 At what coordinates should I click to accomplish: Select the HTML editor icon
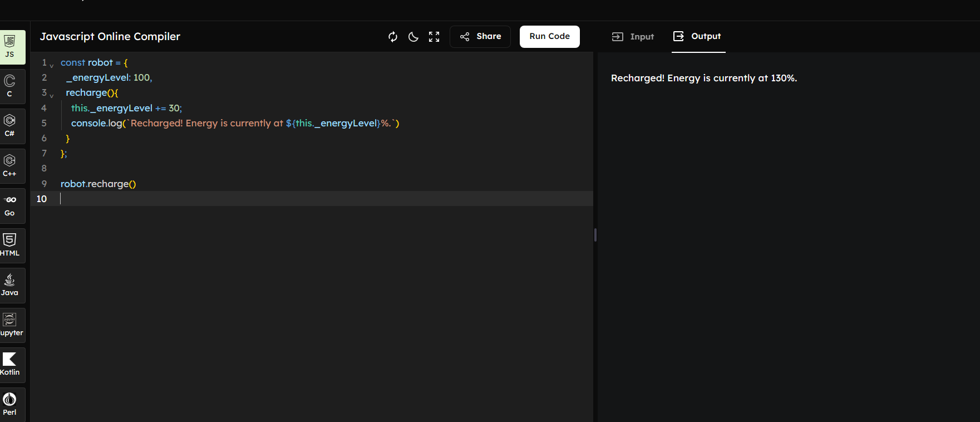(10, 246)
